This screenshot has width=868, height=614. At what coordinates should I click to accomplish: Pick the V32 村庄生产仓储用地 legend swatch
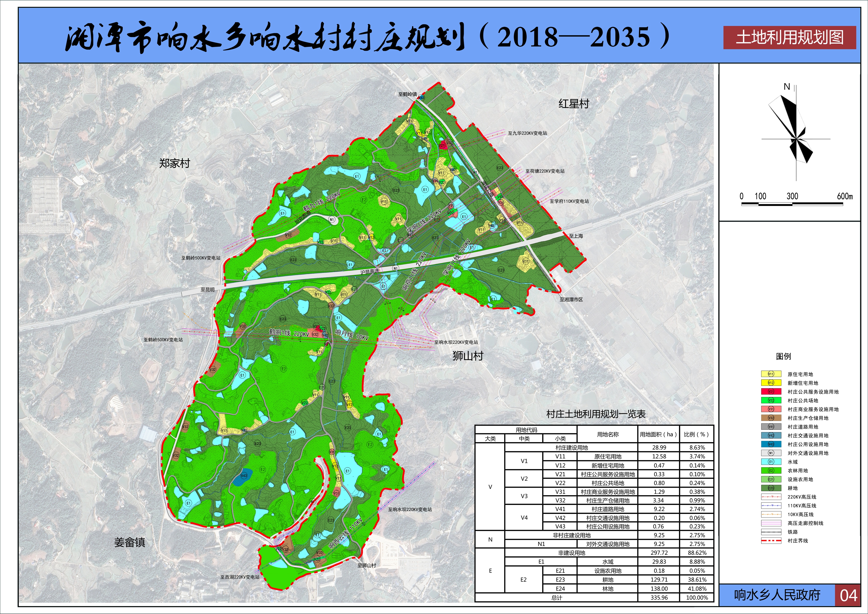click(x=771, y=418)
